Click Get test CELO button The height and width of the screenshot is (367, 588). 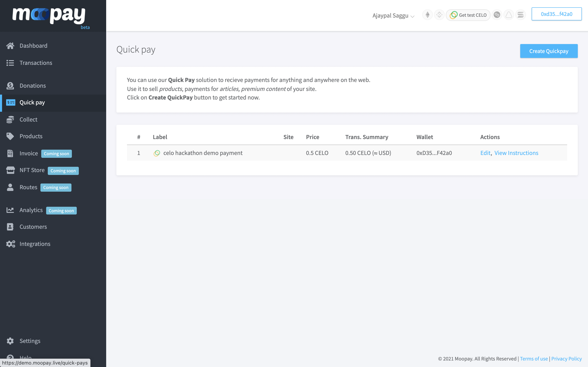[468, 15]
